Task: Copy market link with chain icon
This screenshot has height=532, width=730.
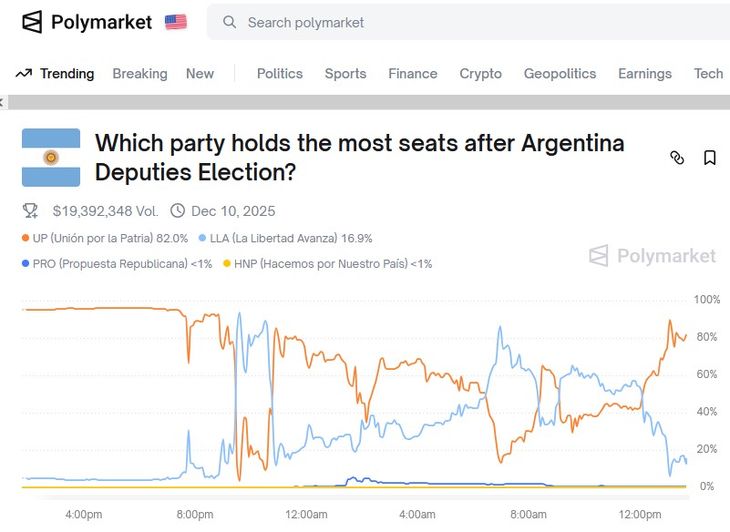Action: (x=677, y=158)
